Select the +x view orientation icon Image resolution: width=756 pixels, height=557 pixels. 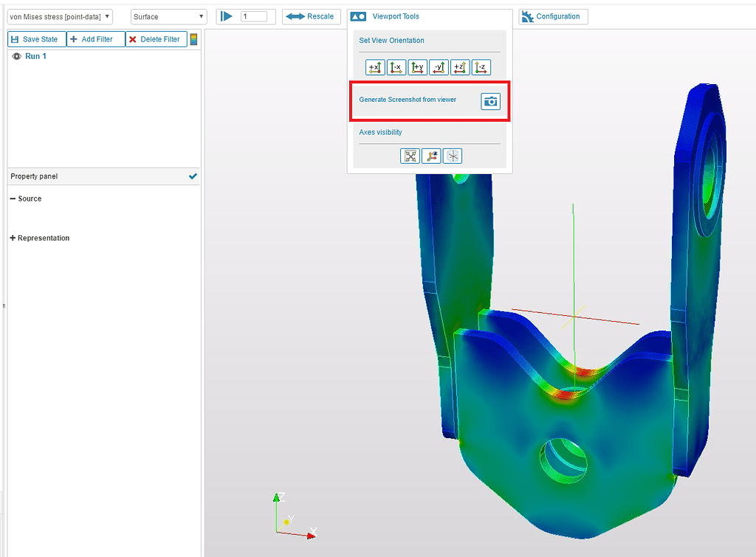tap(374, 67)
